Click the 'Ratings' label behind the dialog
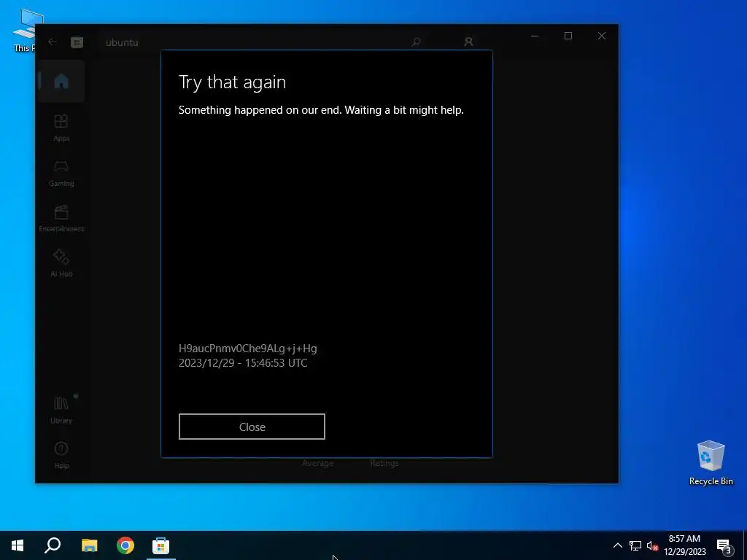Image resolution: width=747 pixels, height=560 pixels. (384, 463)
